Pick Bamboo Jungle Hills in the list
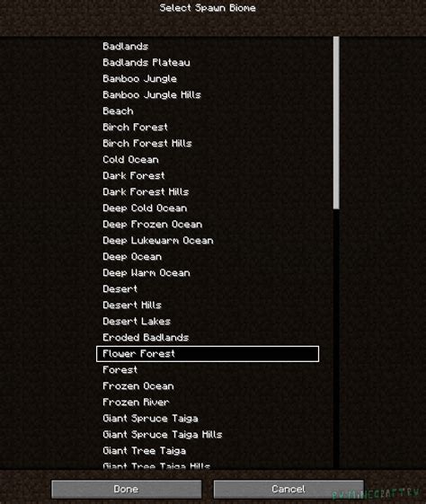This screenshot has width=426, height=504. 208,95
